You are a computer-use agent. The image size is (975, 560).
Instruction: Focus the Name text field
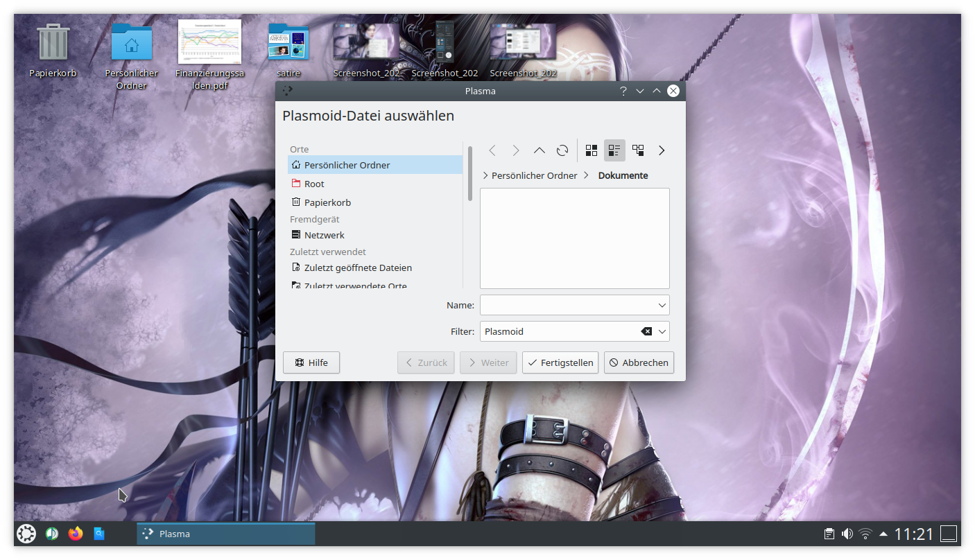[567, 305]
